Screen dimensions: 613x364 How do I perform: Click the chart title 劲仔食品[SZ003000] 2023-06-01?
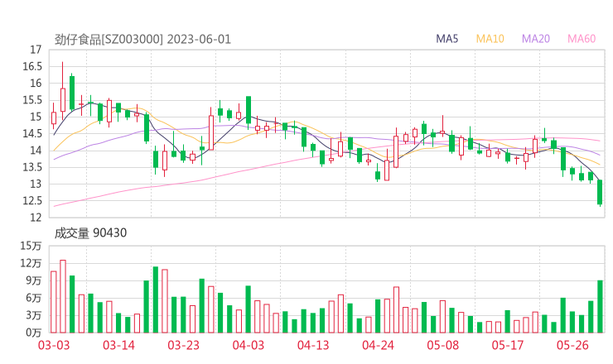[142, 40]
